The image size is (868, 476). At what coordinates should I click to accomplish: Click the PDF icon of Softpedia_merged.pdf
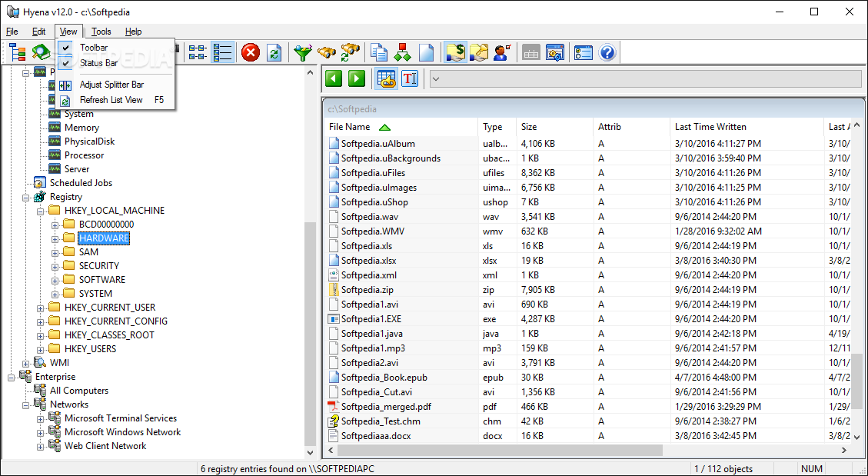[333, 407]
